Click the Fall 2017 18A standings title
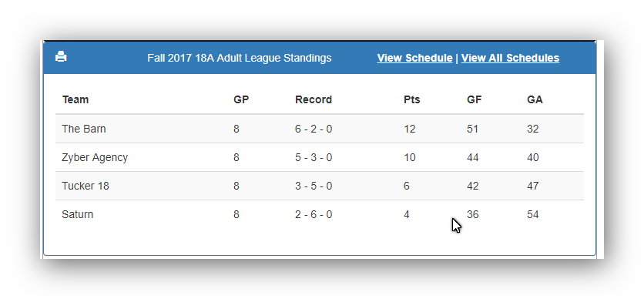Viewport: 644px width, 299px height. pyautogui.click(x=240, y=58)
